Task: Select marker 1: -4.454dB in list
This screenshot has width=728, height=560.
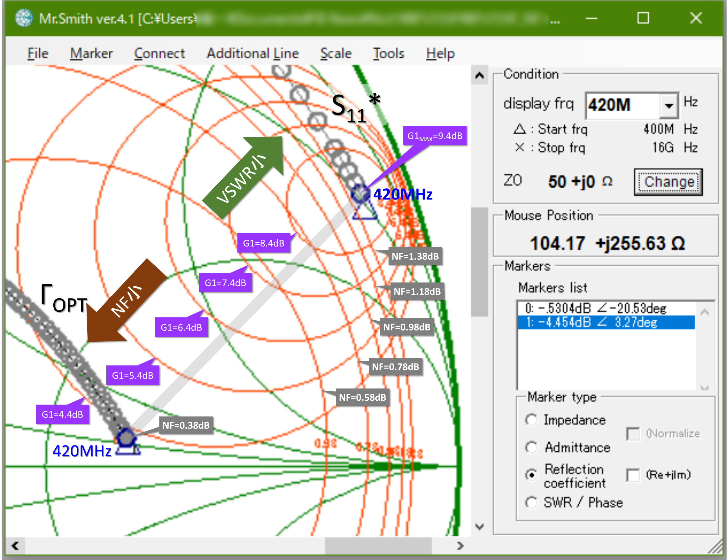Action: tap(606, 322)
